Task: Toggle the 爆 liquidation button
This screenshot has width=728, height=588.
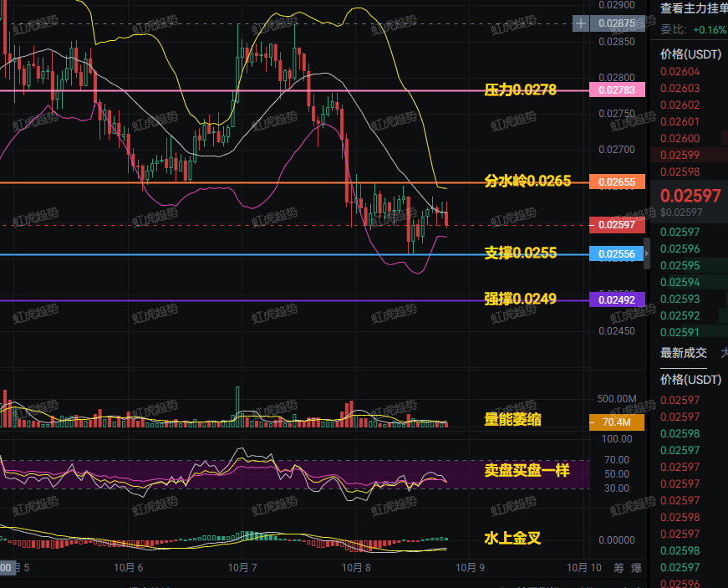Action: (636, 568)
